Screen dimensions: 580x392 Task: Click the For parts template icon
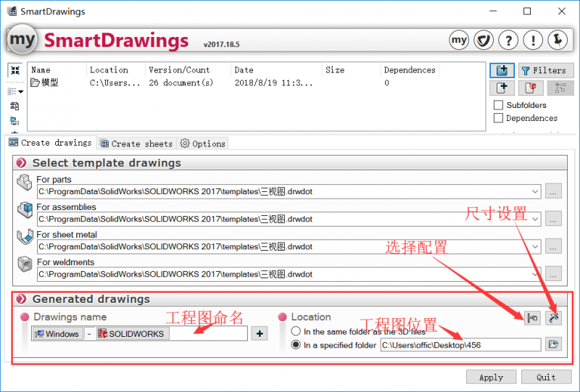point(25,183)
